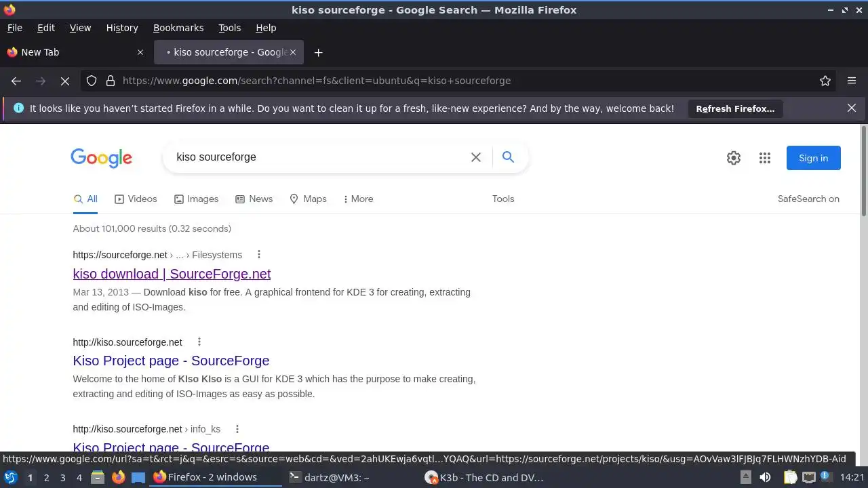This screenshot has height=488, width=868.
Task: Click the 14:21 taskbar clock
Action: pyautogui.click(x=852, y=478)
